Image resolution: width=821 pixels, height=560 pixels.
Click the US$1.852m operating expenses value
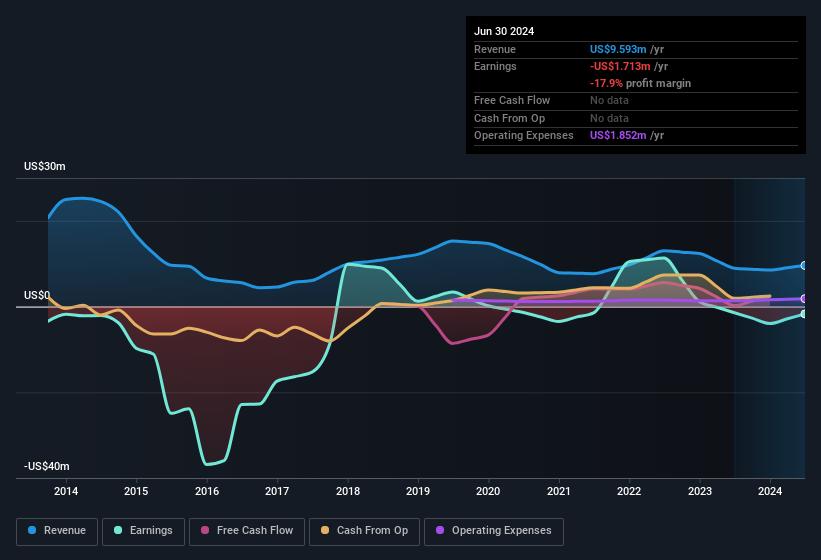(x=618, y=135)
